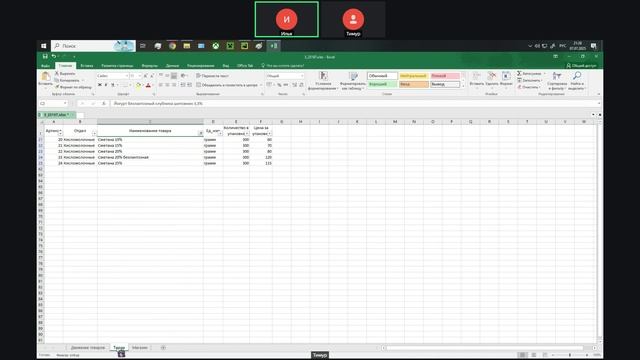The width and height of the screenshot is (640, 360).
Task: Click the Windows taskbar search box (Поиск)
Action: pos(93,46)
